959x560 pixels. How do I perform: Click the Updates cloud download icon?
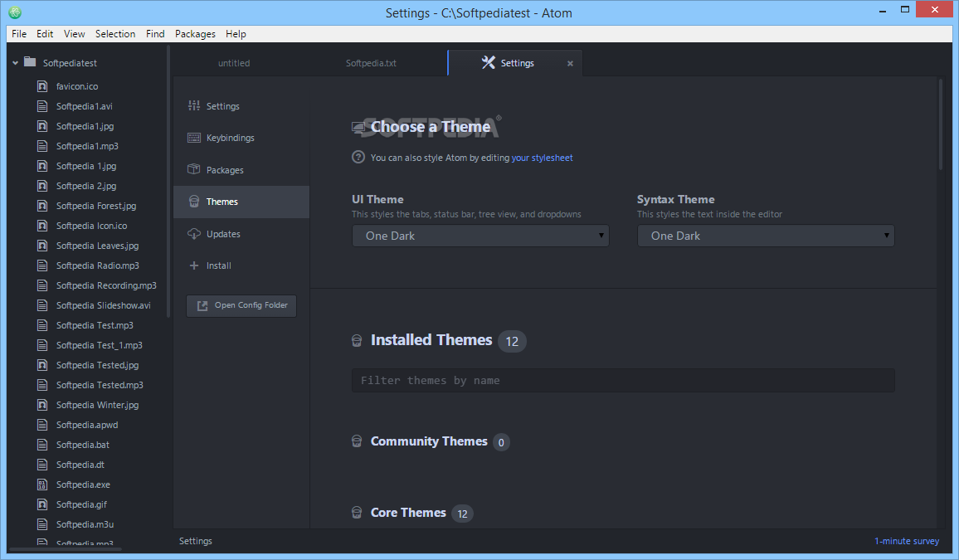point(194,233)
